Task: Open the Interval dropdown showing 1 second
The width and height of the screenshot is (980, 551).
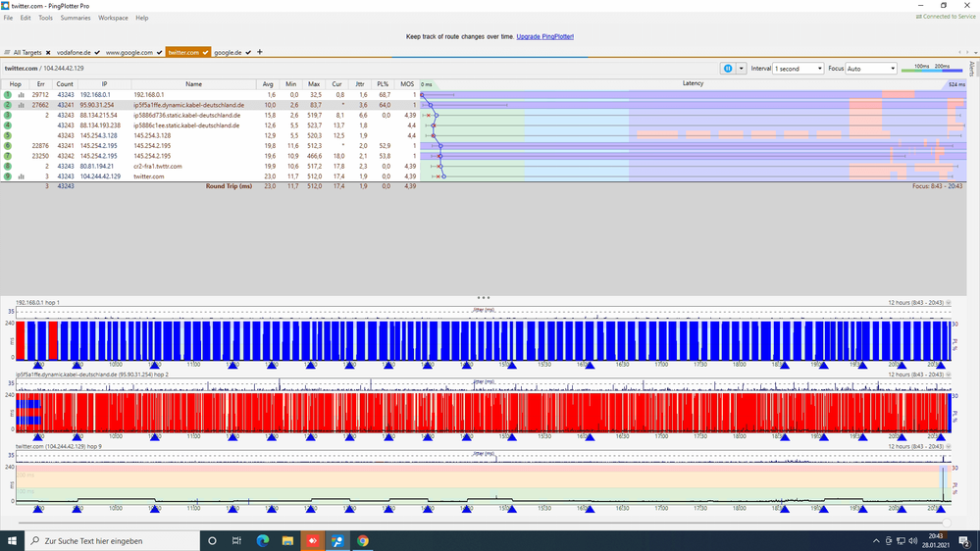Action: coord(799,69)
